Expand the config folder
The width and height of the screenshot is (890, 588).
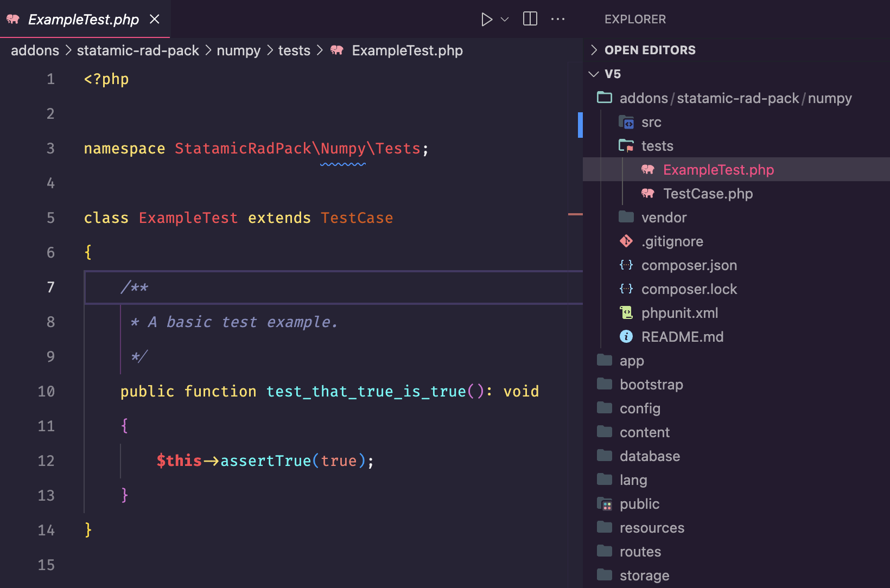click(736, 408)
